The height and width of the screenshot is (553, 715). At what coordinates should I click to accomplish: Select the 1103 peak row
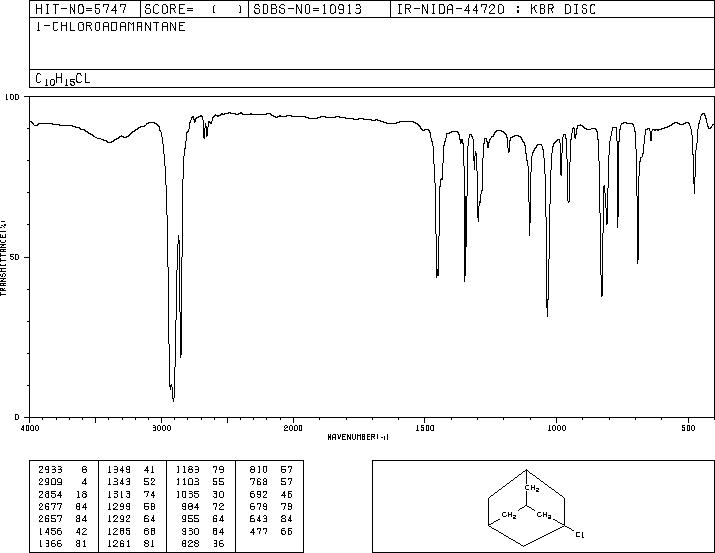200,482
